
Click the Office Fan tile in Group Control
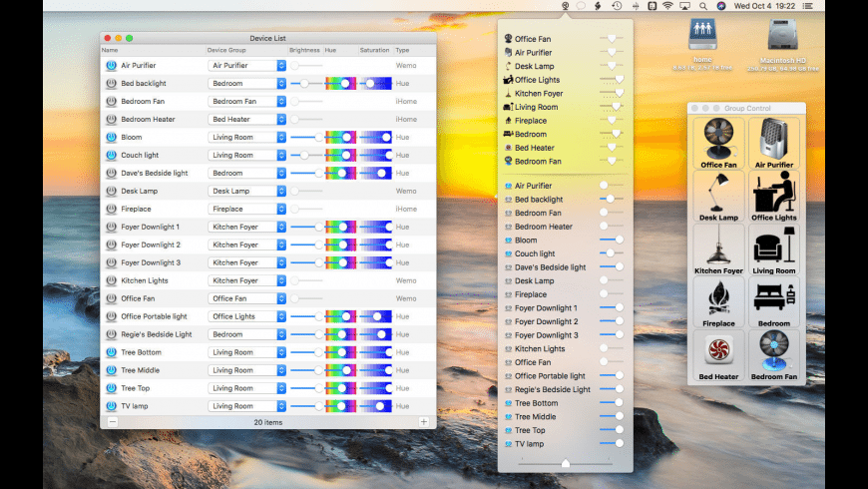[718, 144]
